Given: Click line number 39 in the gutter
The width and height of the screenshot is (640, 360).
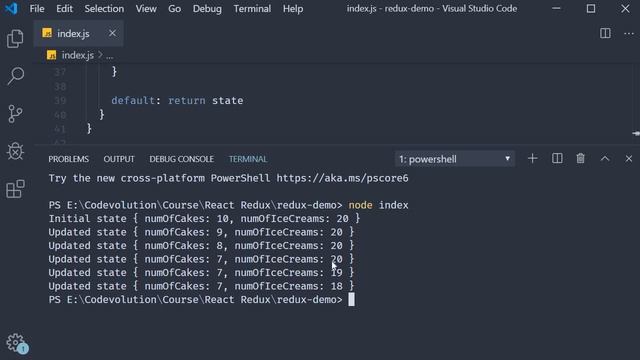Looking at the screenshot, I should [60, 100].
